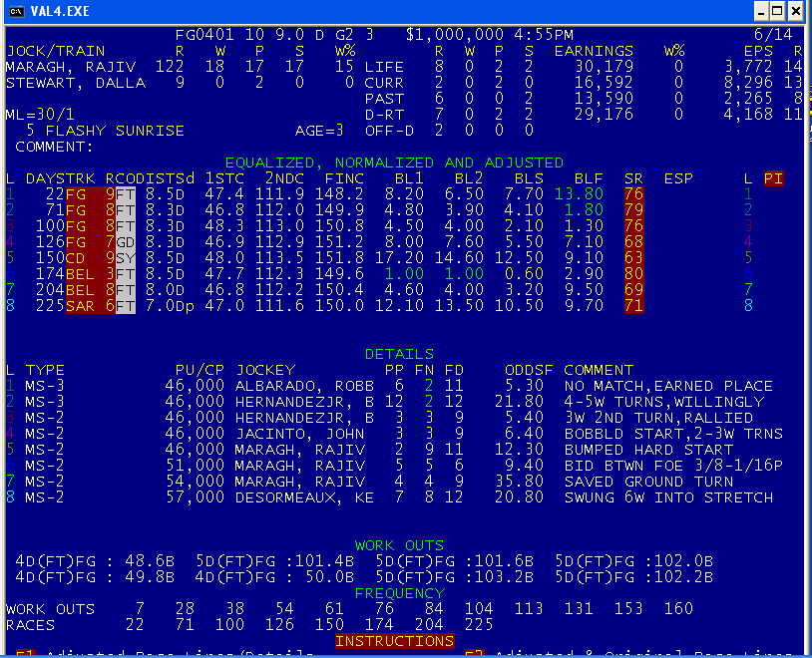Click the GD track condition cell
Viewport: 812px width, 658px height.
click(126, 242)
